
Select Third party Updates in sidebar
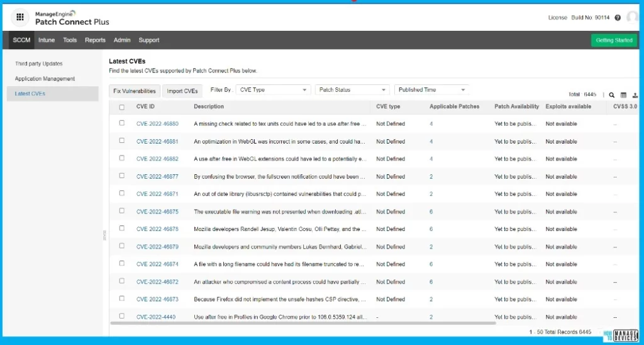pos(38,64)
